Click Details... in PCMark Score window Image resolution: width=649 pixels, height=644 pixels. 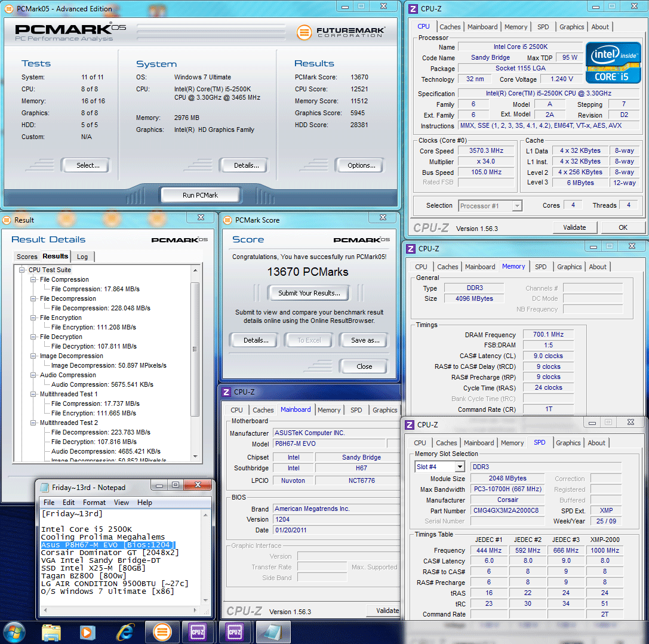click(x=256, y=340)
